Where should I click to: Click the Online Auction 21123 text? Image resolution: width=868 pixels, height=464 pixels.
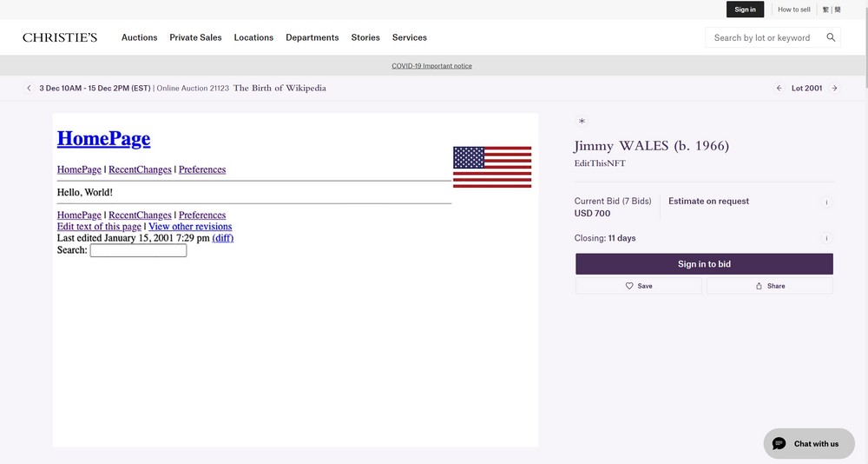193,88
